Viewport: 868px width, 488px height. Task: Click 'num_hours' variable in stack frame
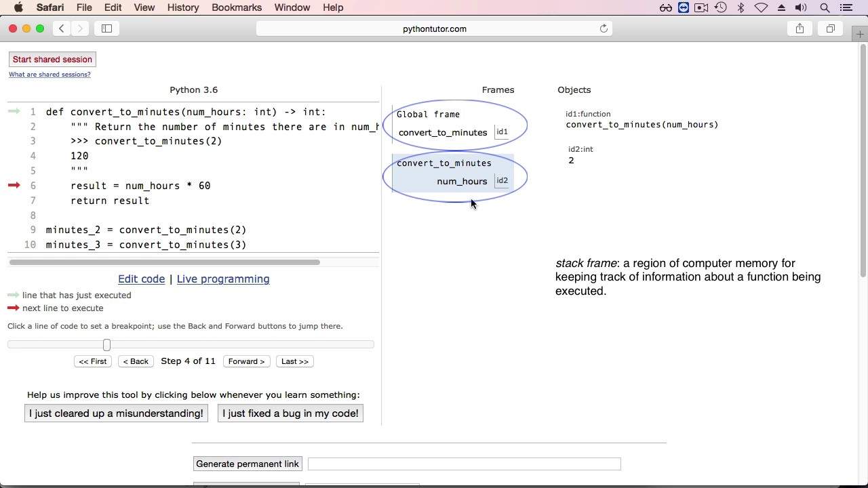click(x=462, y=182)
